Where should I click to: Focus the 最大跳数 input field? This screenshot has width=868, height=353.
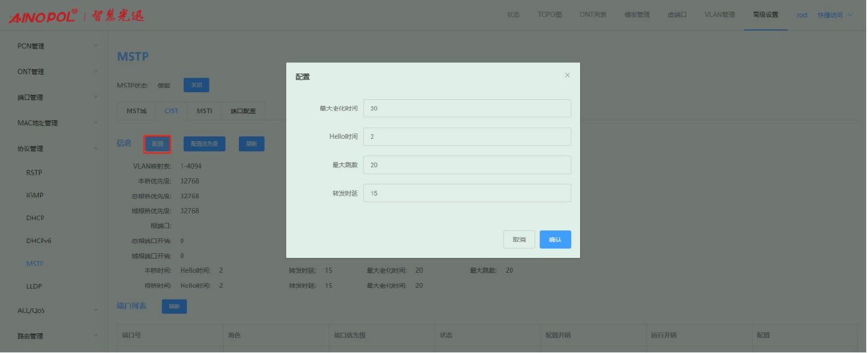(466, 165)
